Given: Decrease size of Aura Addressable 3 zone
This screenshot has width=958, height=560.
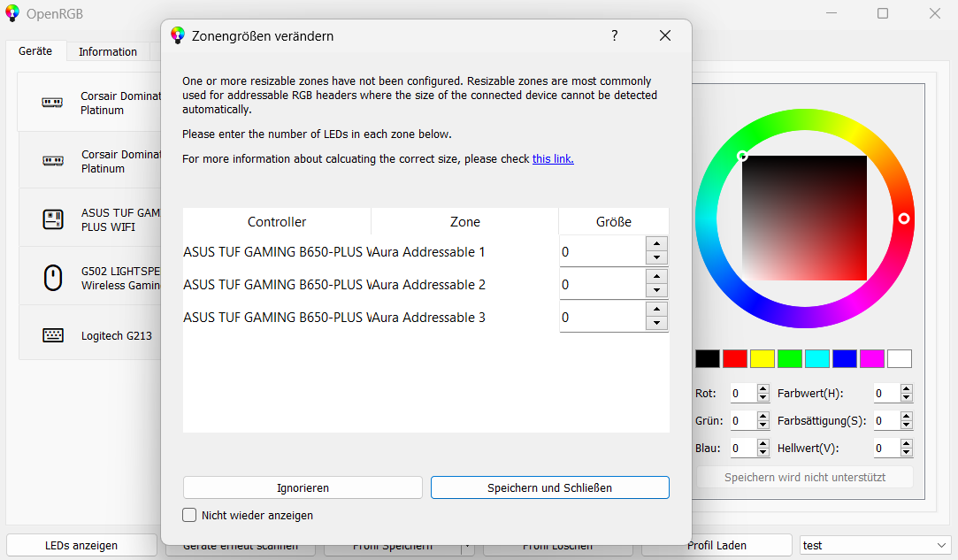Looking at the screenshot, I should coord(656,324).
